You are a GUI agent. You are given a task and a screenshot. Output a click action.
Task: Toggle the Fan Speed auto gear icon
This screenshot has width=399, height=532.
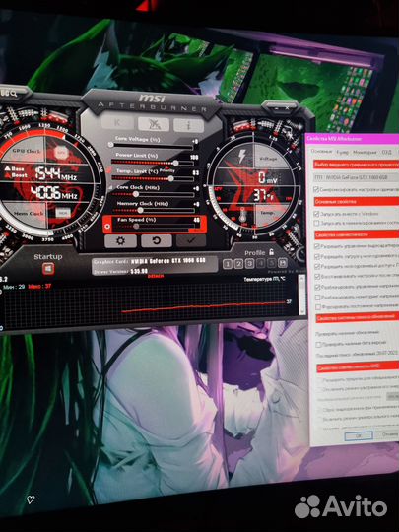pos(108,226)
